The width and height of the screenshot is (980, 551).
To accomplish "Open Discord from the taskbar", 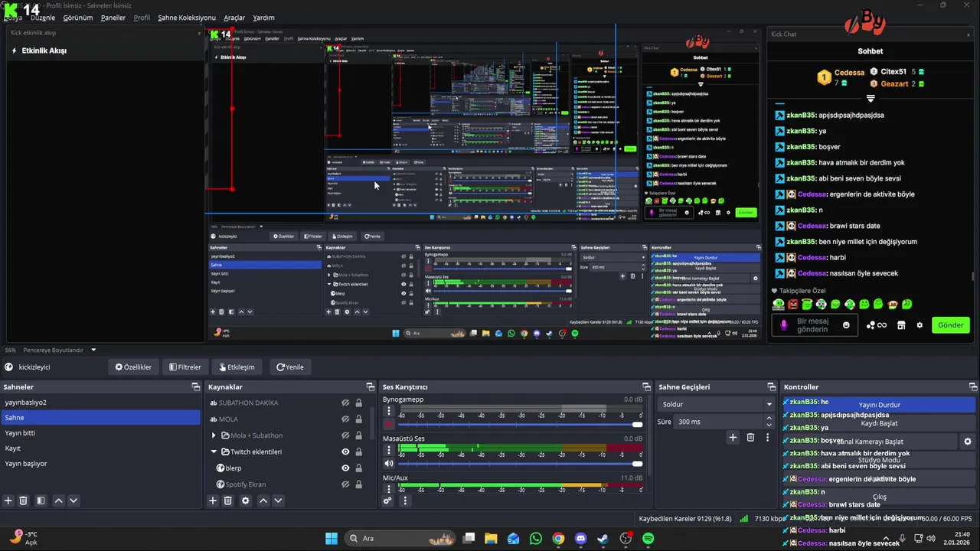I will coord(580,539).
